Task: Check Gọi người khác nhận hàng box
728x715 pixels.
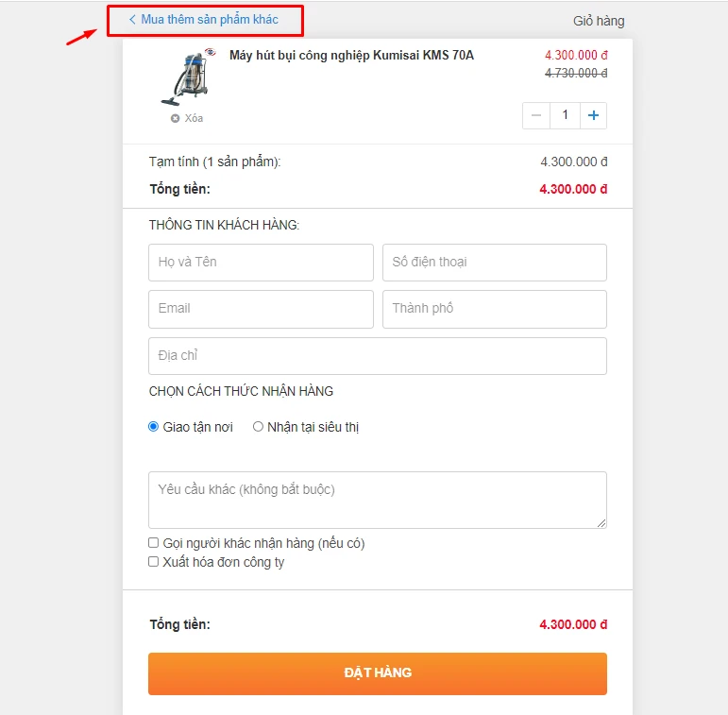Action: (x=154, y=543)
